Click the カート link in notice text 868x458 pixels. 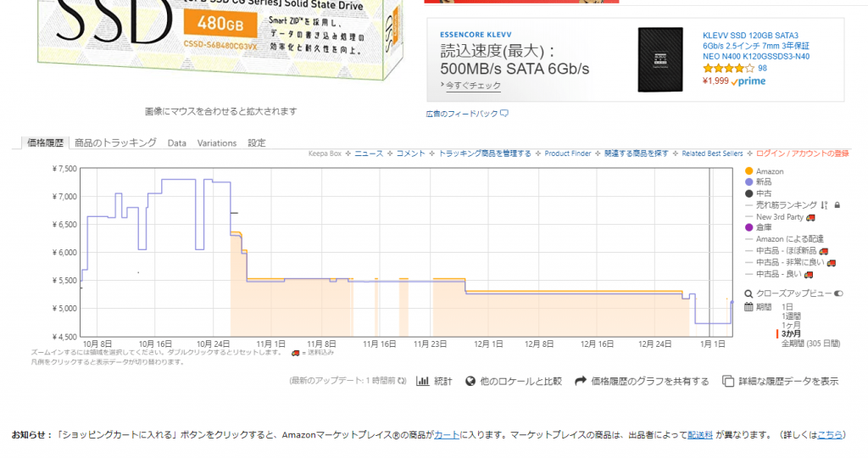point(447,435)
